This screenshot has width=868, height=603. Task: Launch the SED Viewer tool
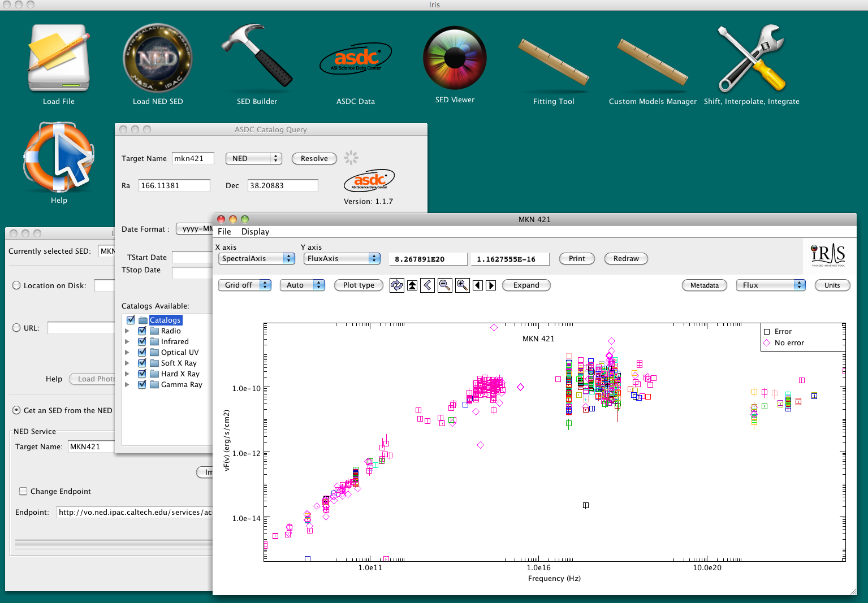(455, 58)
